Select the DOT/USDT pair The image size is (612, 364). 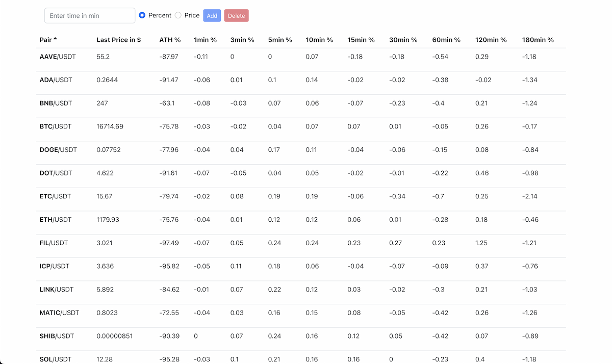pyautogui.click(x=56, y=173)
